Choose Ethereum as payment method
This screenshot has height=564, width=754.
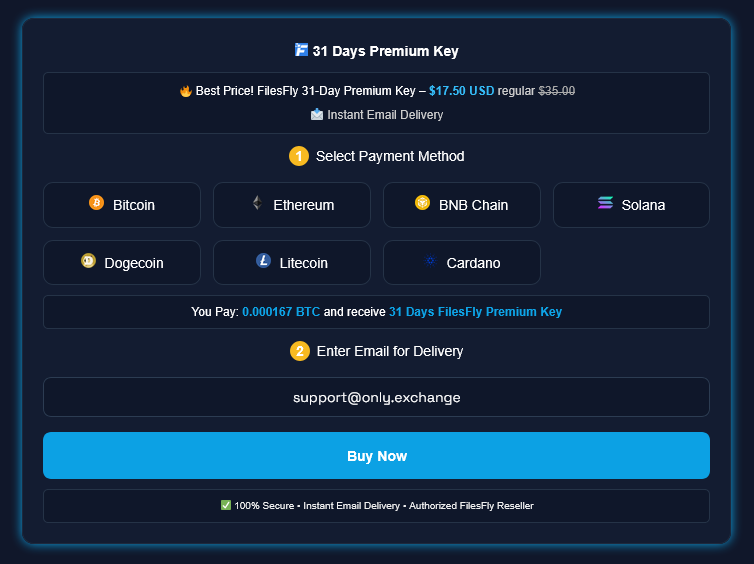[292, 205]
